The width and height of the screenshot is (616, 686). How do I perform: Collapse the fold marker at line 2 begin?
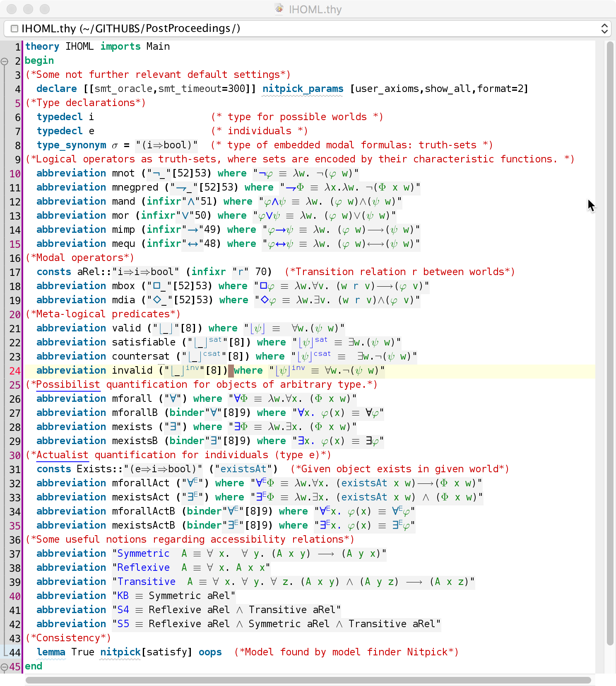pyautogui.click(x=5, y=61)
